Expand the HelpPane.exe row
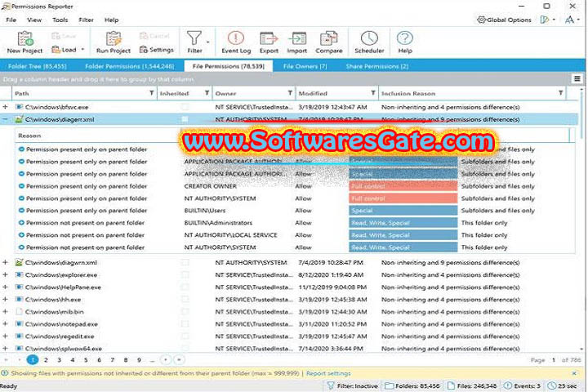 (x=5, y=287)
